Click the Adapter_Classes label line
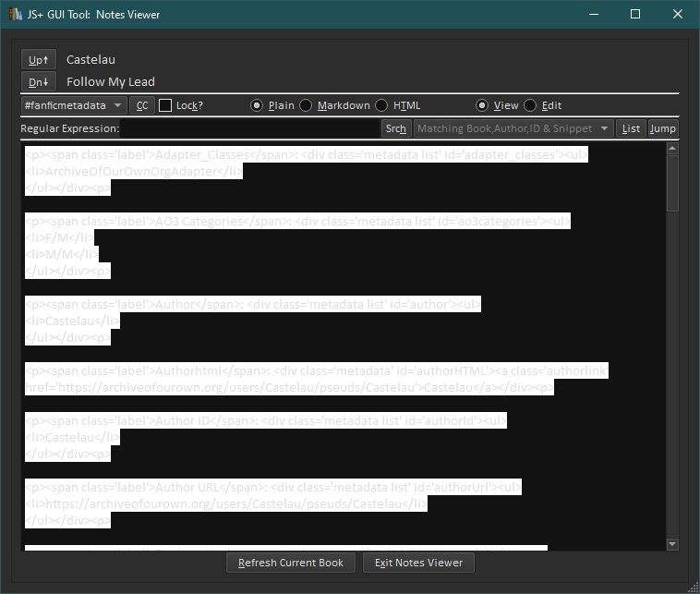Screen dimensions: 700x594 pyautogui.click(x=307, y=155)
